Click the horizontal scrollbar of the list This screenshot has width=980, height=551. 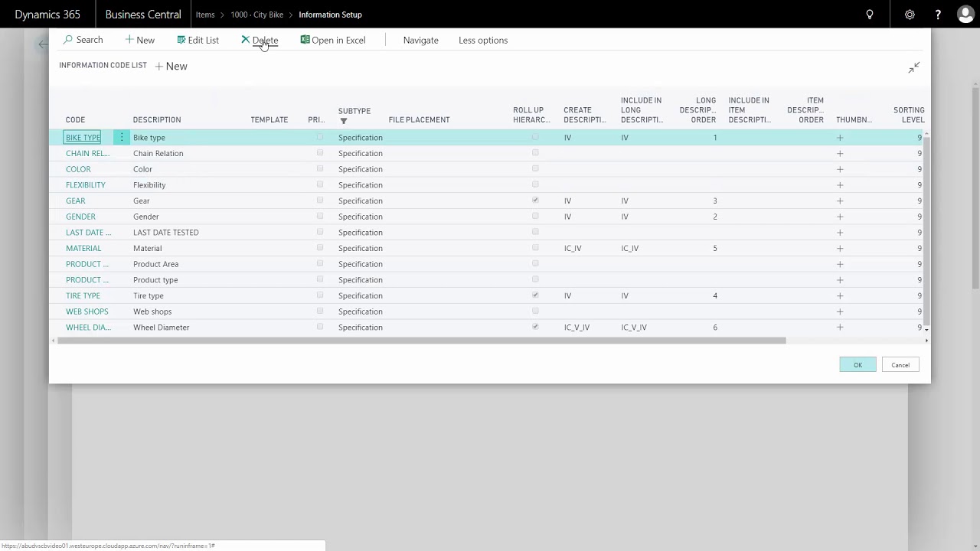point(421,341)
